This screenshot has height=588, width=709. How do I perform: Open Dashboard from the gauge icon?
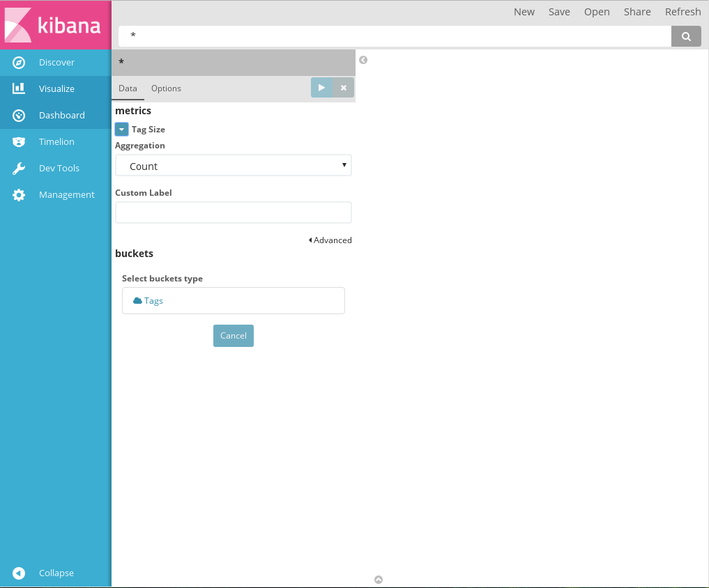tap(19, 115)
